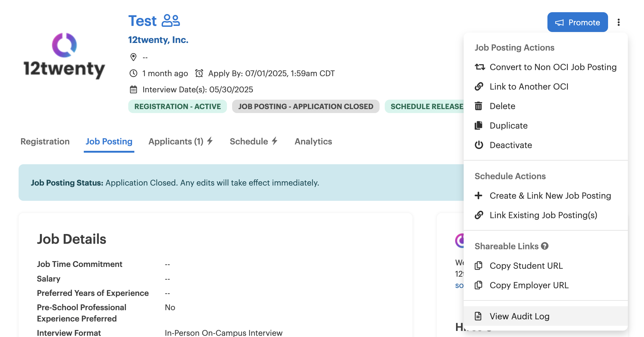
Task: Select Convert to Non OCI Job Posting
Action: [553, 67]
